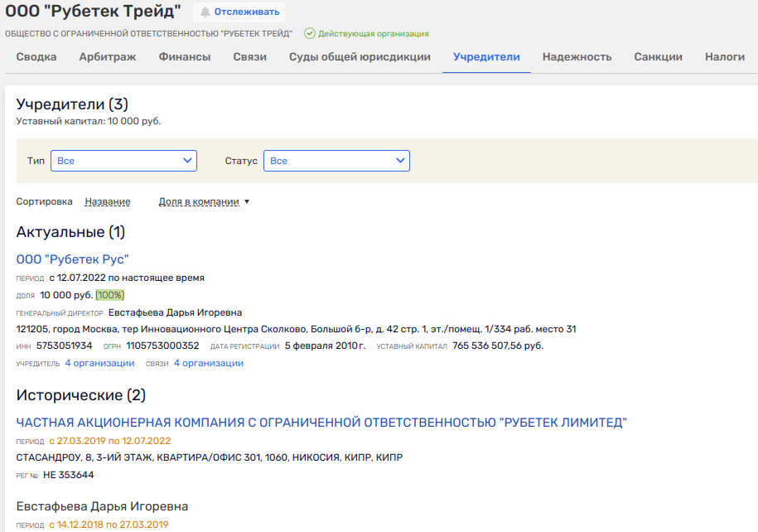Viewport: 758px width, 532px height.
Task: Click the Учредители (3) heading
Action: pyautogui.click(x=72, y=104)
